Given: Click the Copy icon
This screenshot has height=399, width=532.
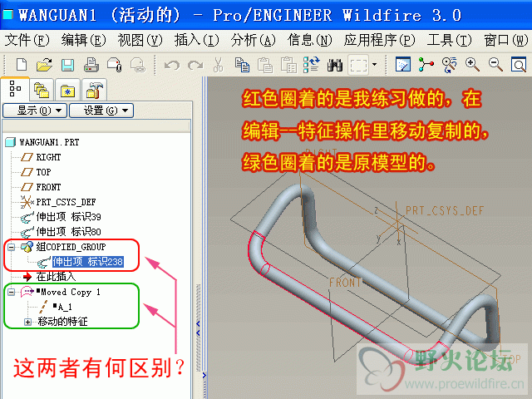Looking at the screenshot, I should [242, 65].
